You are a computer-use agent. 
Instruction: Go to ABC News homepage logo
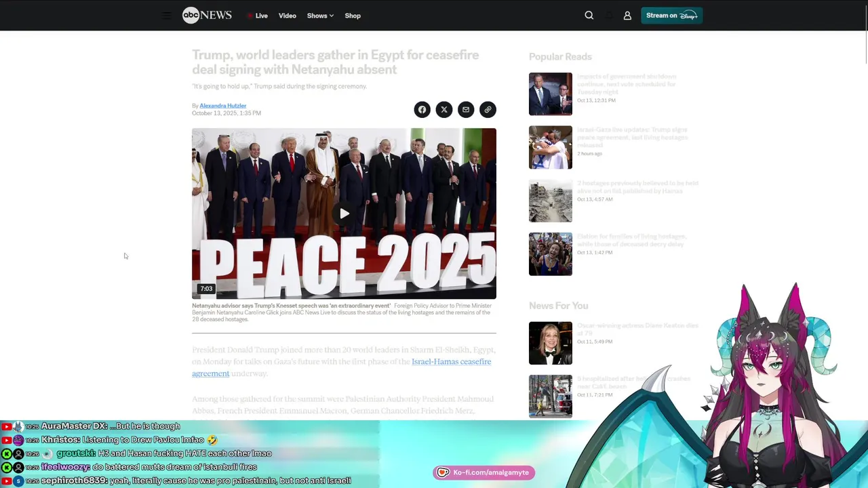[207, 16]
